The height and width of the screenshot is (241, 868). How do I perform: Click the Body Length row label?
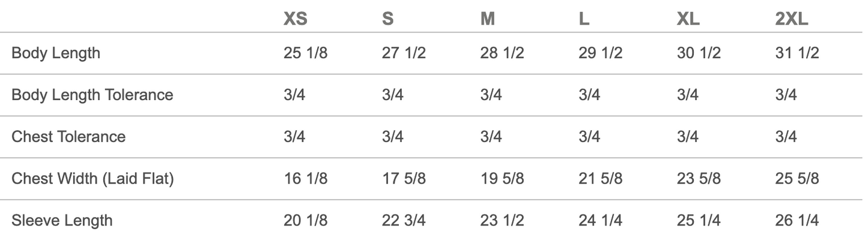pyautogui.click(x=56, y=53)
